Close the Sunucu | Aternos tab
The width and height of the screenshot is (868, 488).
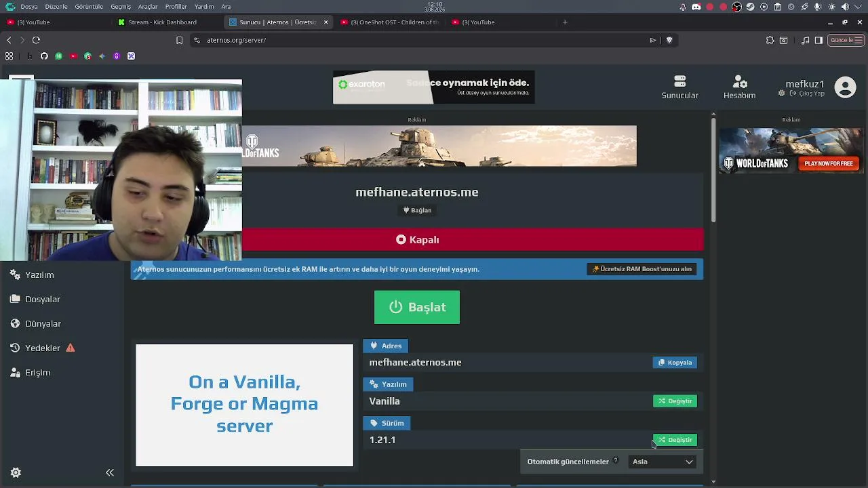tap(325, 22)
